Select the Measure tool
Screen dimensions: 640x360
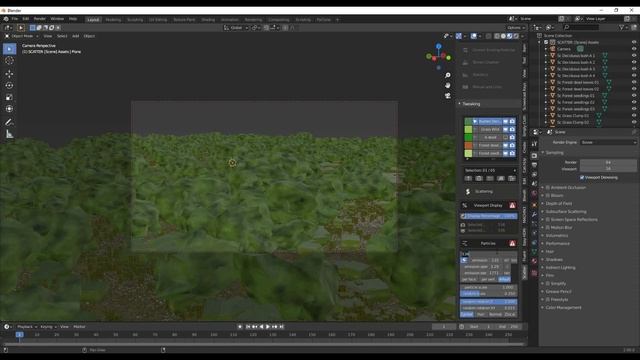pyautogui.click(x=9, y=134)
